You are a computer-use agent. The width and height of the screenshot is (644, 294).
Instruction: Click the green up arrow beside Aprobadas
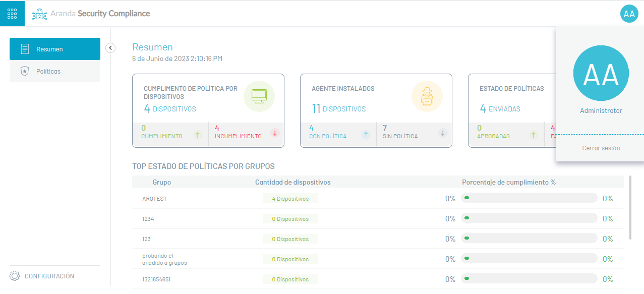tap(534, 135)
